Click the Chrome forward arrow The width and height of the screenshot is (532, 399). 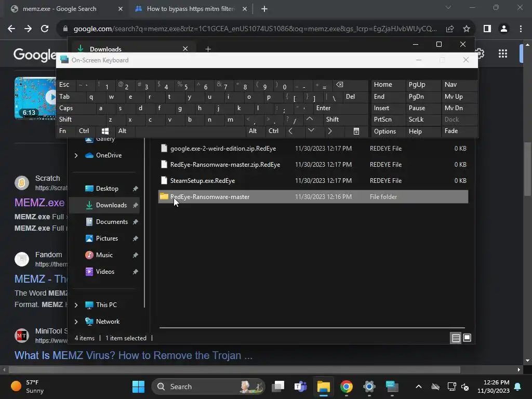click(28, 29)
